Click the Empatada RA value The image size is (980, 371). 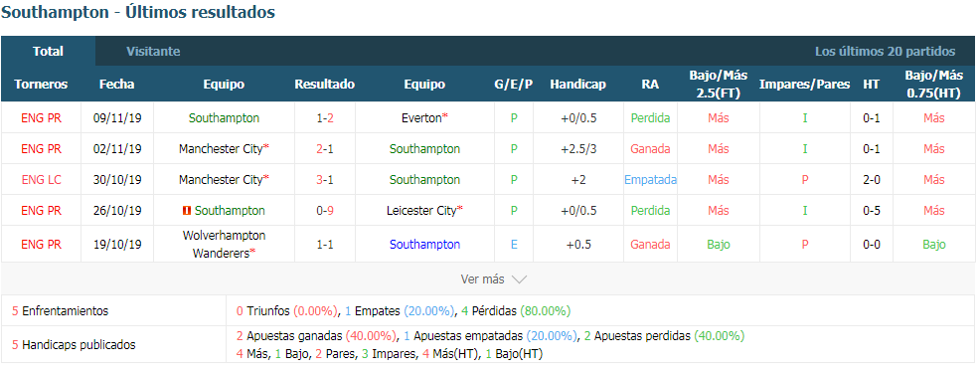[651, 180]
